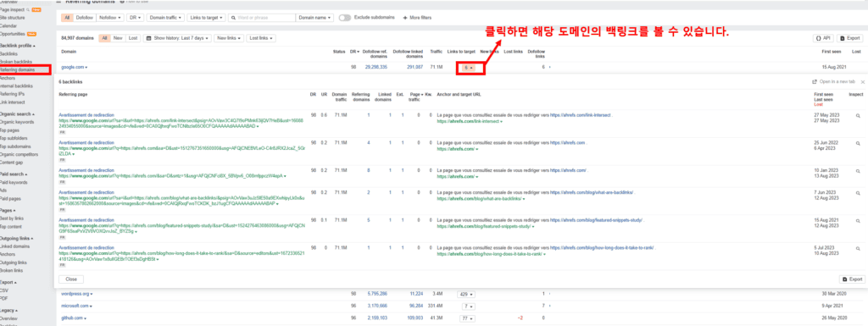Click the Close button below backlinks list
Viewport: 868px width, 326px height.
pyautogui.click(x=71, y=279)
